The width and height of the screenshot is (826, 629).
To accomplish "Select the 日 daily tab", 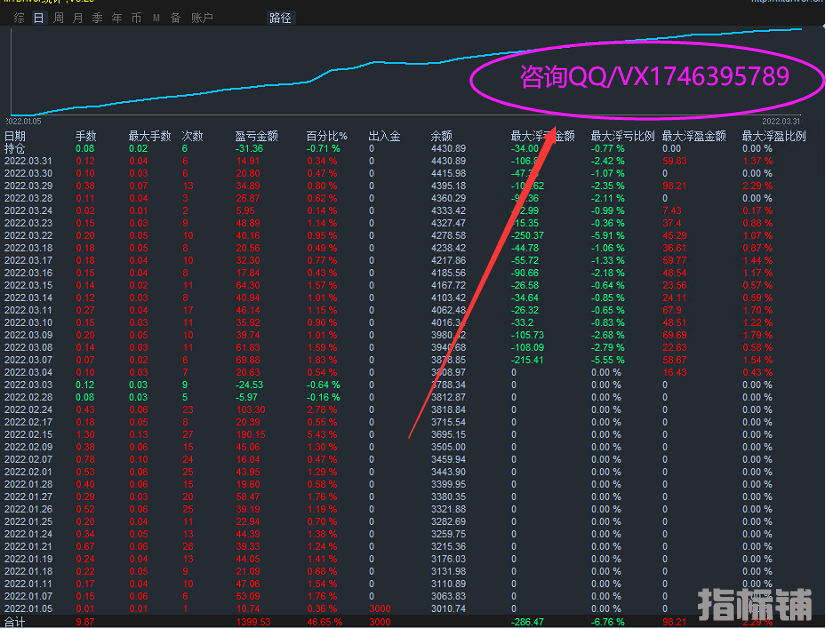I will [38, 18].
